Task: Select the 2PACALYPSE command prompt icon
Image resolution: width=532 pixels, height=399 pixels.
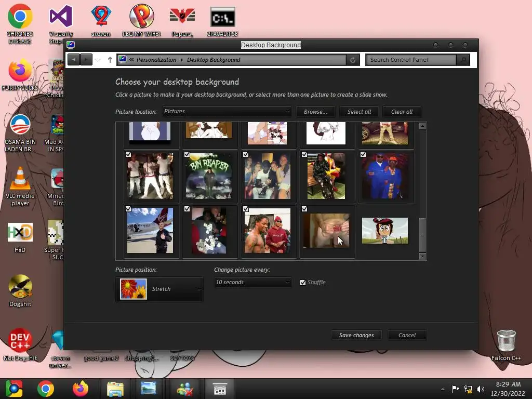Action: [x=222, y=20]
